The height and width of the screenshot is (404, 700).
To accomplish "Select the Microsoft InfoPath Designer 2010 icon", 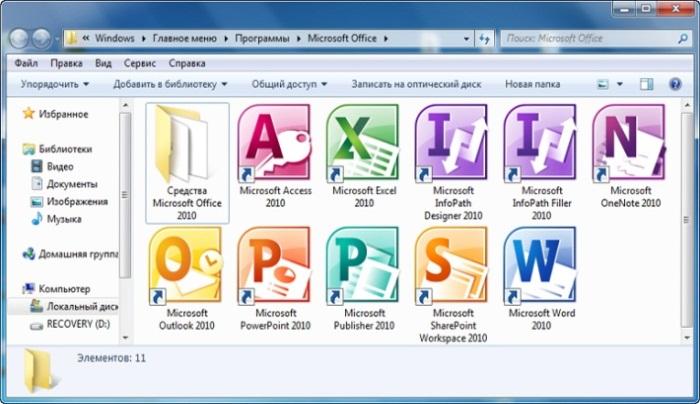I will 451,144.
